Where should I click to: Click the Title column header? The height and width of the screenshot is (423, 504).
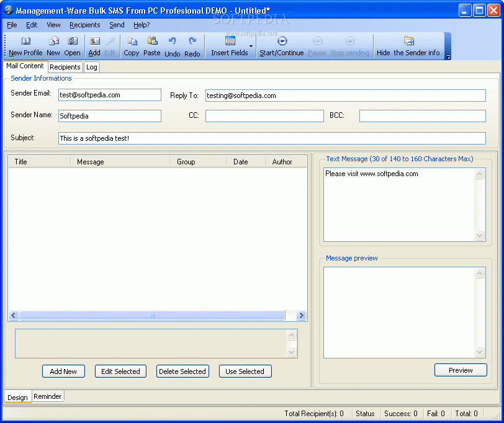[x=40, y=161]
